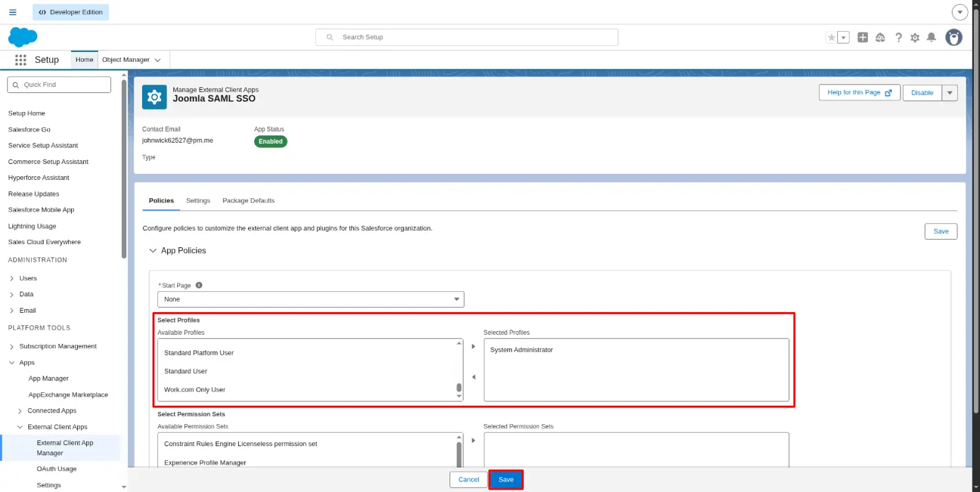
Task: Open the Object Manager tab
Action: 126,60
